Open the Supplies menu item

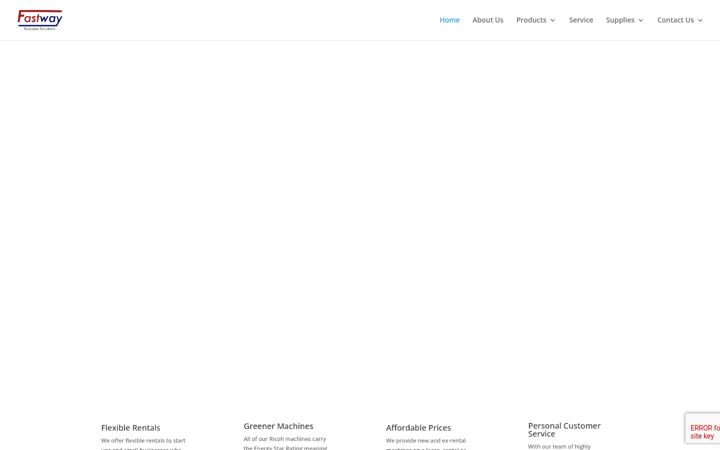[620, 20]
